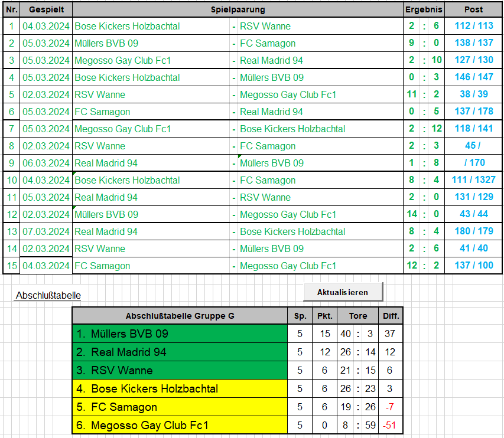The height and width of the screenshot is (438, 504).
Task: Click post link 138 / 137
Action: [474, 43]
